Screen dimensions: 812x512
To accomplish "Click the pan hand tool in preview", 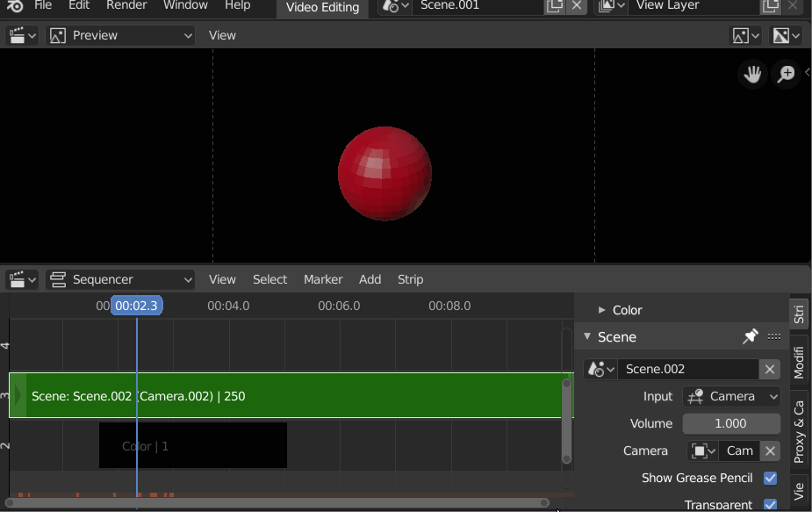I will [x=752, y=74].
